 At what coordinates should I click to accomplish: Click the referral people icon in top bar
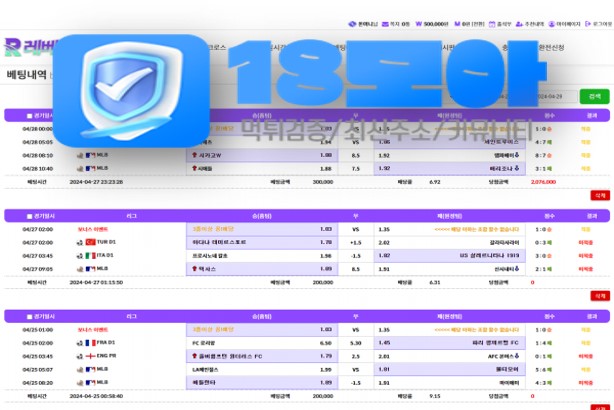(x=519, y=24)
